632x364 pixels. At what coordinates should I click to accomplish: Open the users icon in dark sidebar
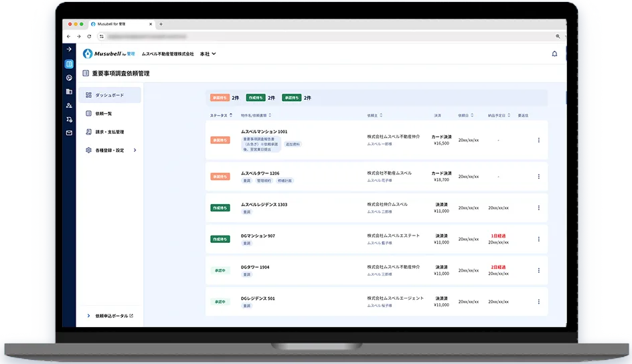tap(69, 106)
